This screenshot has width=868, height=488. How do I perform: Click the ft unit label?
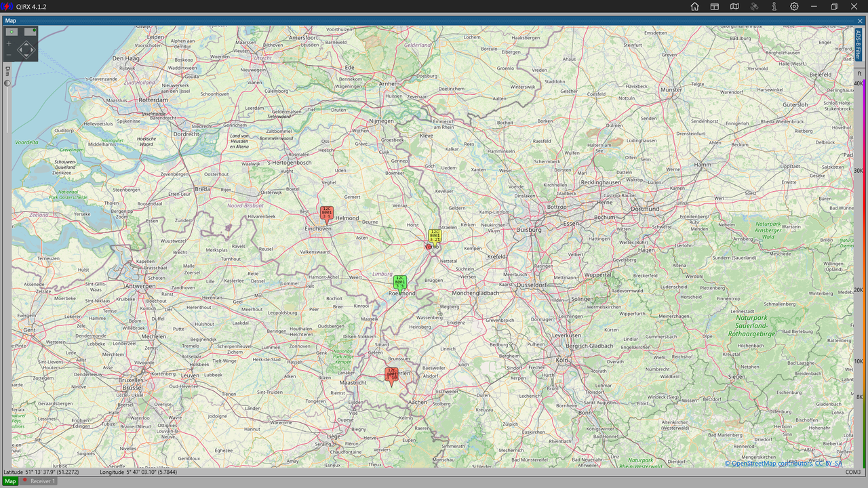pyautogui.click(x=859, y=73)
